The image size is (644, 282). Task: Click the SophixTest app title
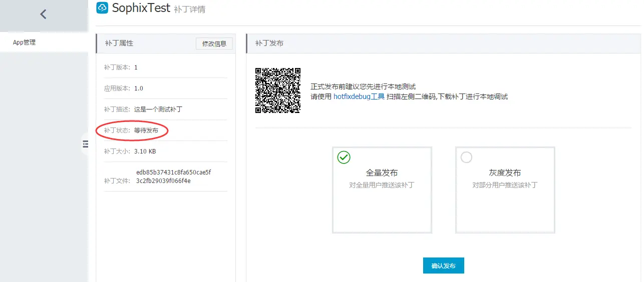click(x=141, y=8)
